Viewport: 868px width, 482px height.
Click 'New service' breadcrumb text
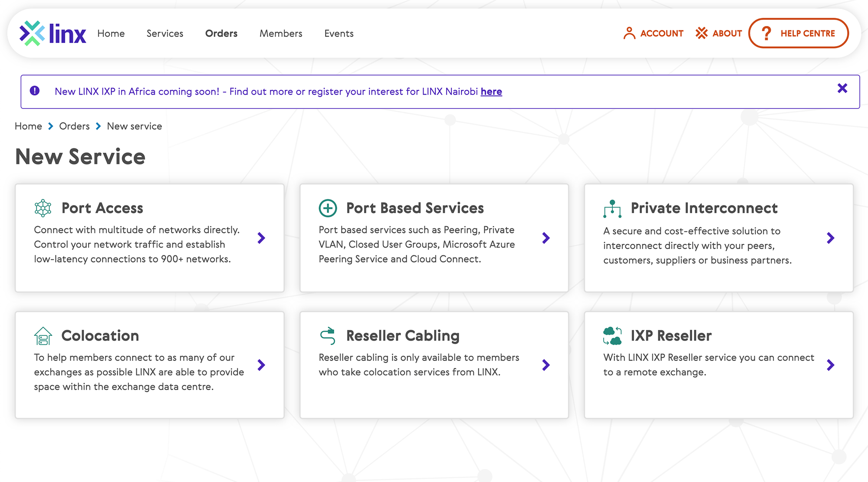pos(135,126)
